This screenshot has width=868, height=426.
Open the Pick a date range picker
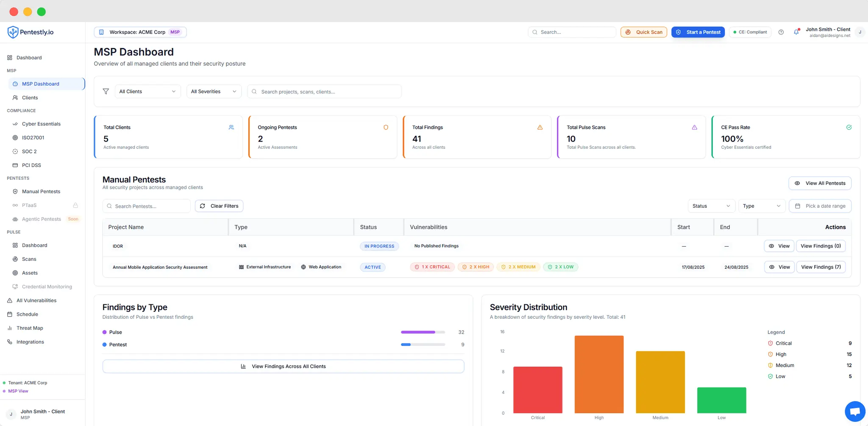point(820,206)
